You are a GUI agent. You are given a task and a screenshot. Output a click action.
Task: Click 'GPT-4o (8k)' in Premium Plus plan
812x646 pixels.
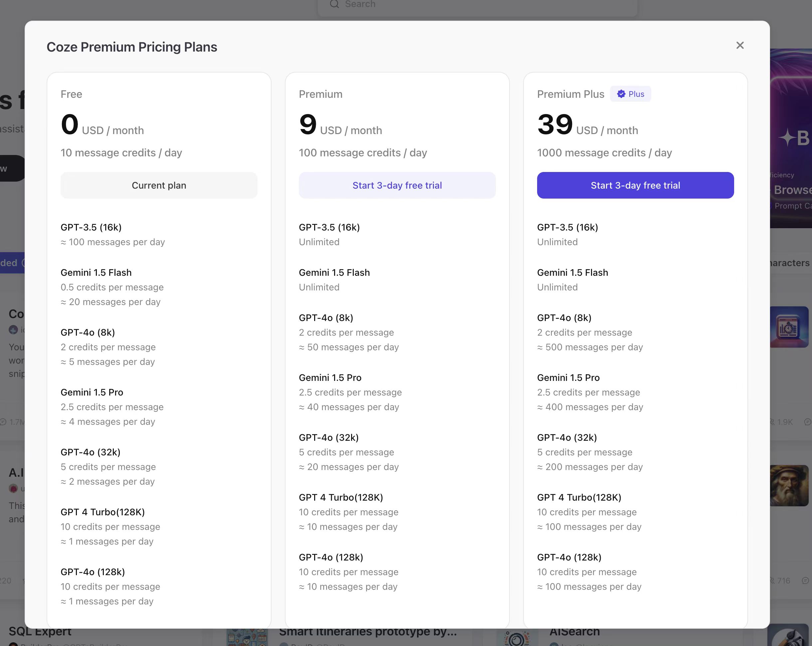click(564, 318)
